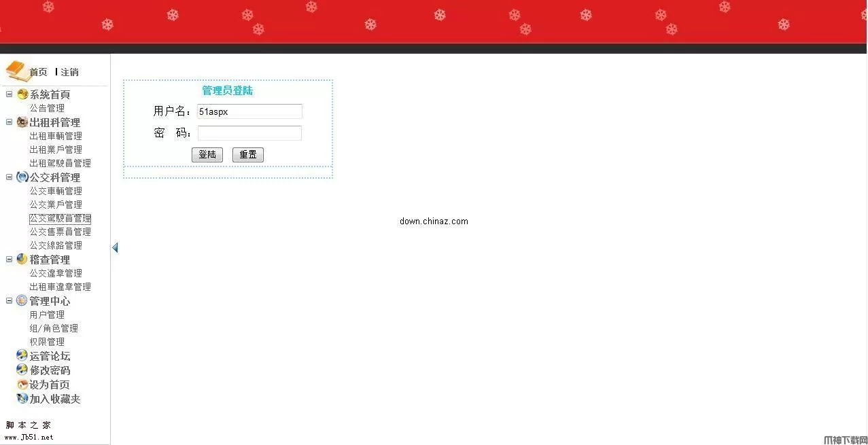Click the 管理中心 icon
The height and width of the screenshot is (445, 868).
[x=22, y=300]
